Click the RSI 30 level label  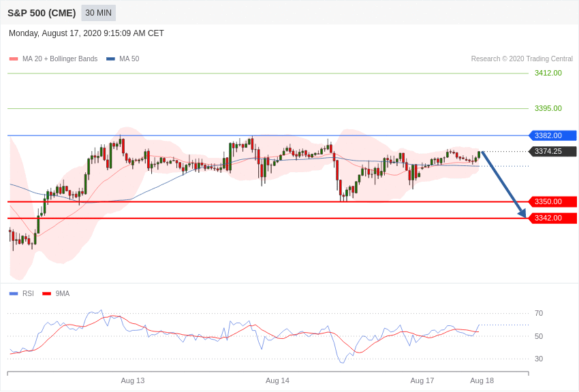coord(539,359)
